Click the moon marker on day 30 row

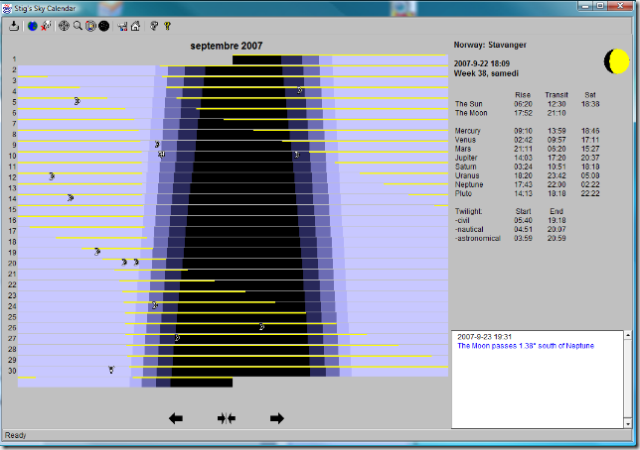(x=111, y=370)
